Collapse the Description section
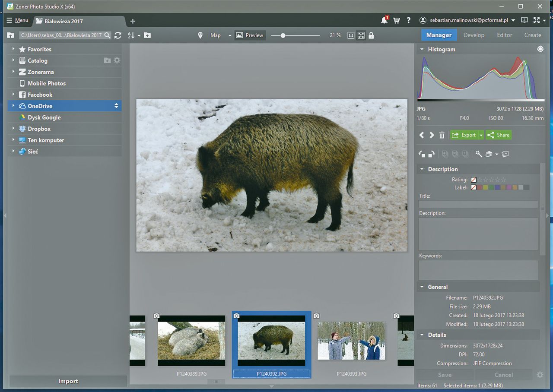The image size is (553, 392). pos(422,169)
